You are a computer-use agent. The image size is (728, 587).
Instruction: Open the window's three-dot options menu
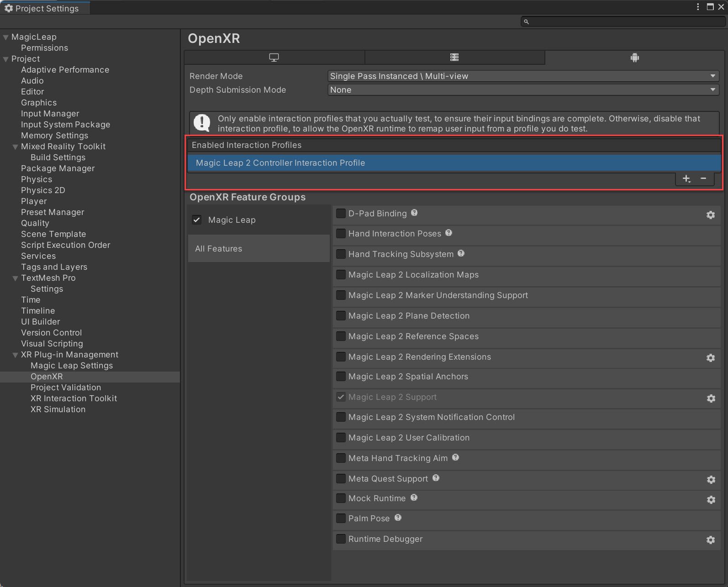[x=698, y=7]
